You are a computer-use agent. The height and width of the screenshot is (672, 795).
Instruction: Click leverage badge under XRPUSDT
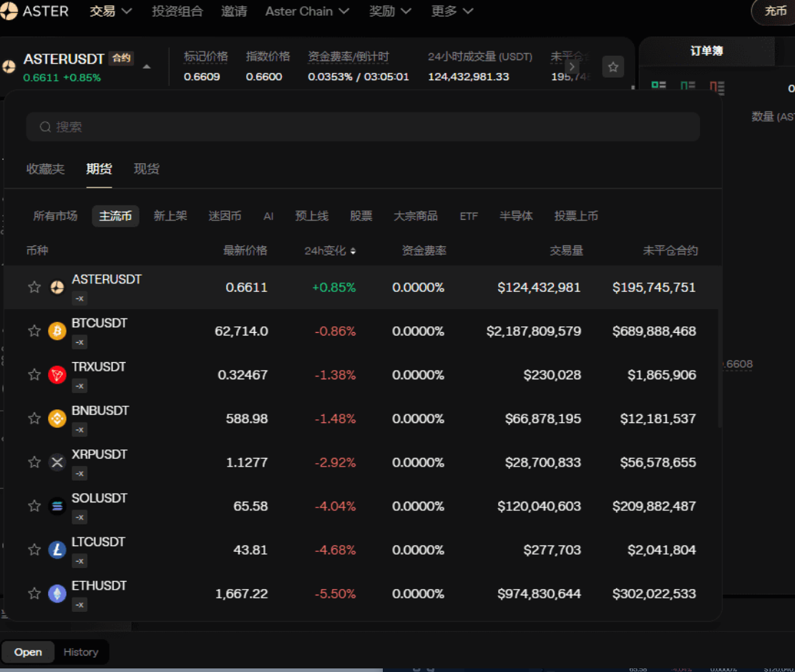click(x=79, y=474)
